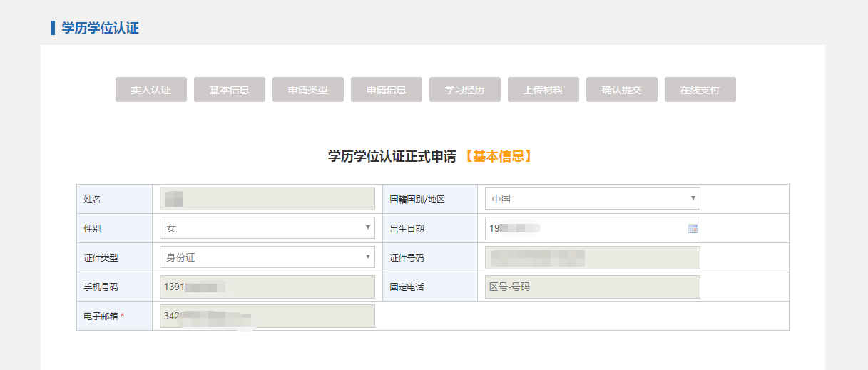Jump to the 学习经历 step

[x=465, y=90]
